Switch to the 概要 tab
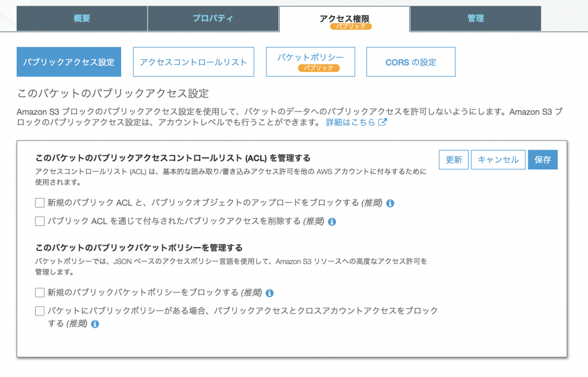This screenshot has height=377, width=588. point(82,18)
